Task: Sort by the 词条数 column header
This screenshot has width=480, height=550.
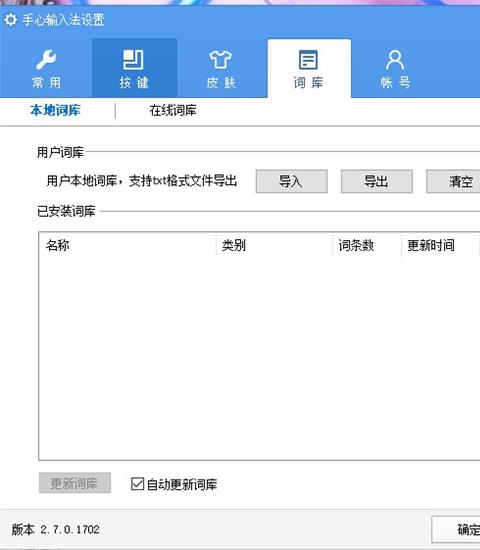Action: tap(367, 245)
